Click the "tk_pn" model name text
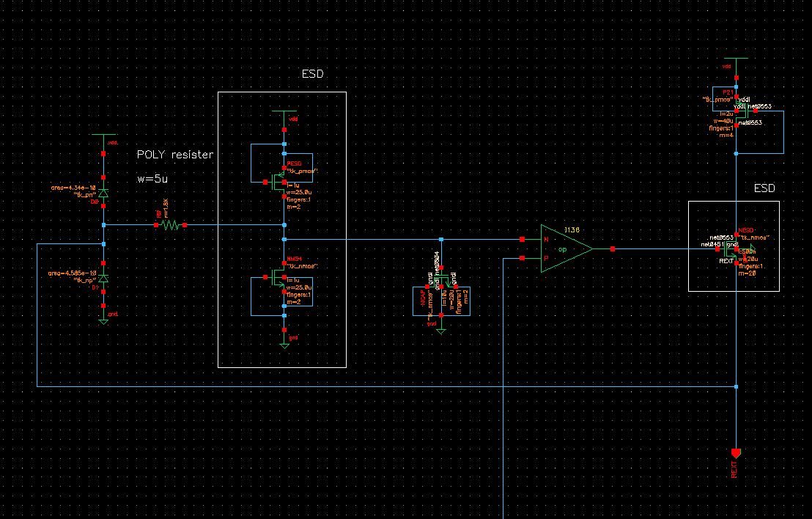Screen dimensions: 812x519 point(86,195)
